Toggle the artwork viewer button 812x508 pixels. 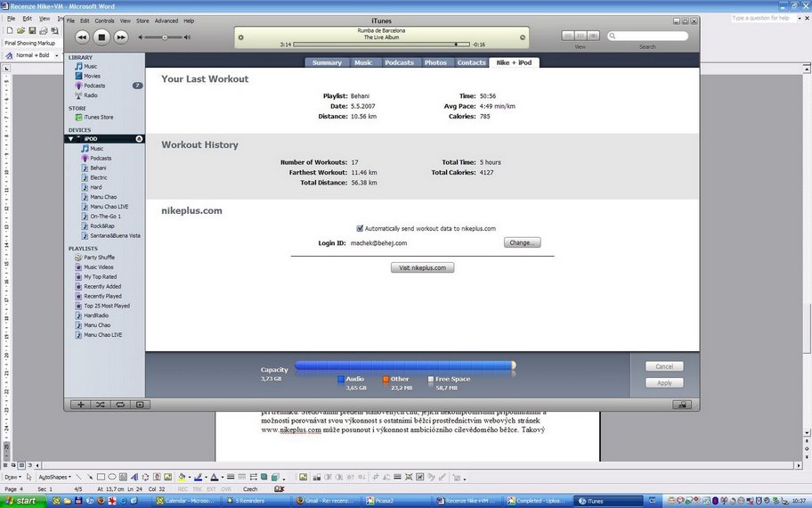pyautogui.click(x=140, y=405)
